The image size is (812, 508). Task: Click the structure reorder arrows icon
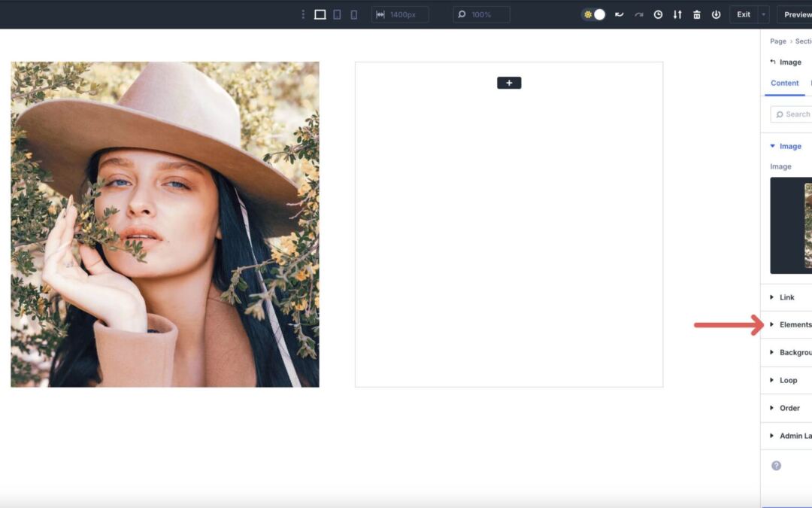tap(677, 14)
